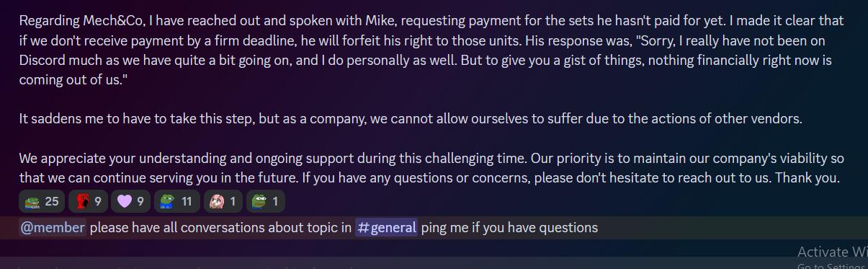Screen dimensions: 868x269
Task: Click the paragraph starting 'Regarding Mech&Co'
Action: (x=432, y=50)
